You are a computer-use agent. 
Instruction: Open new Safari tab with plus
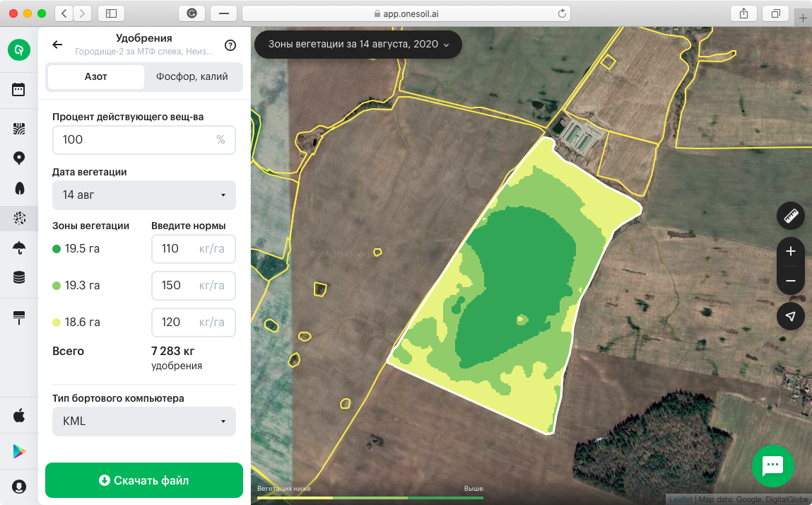pyautogui.click(x=803, y=18)
